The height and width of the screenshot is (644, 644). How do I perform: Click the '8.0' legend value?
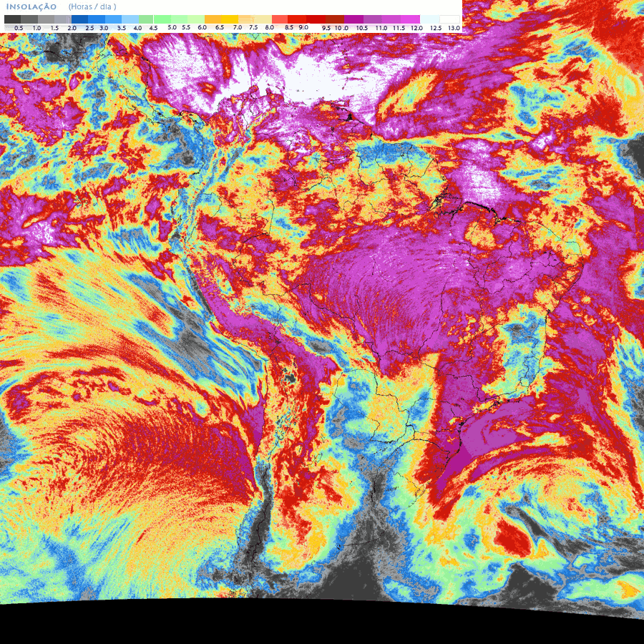pyautogui.click(x=270, y=27)
